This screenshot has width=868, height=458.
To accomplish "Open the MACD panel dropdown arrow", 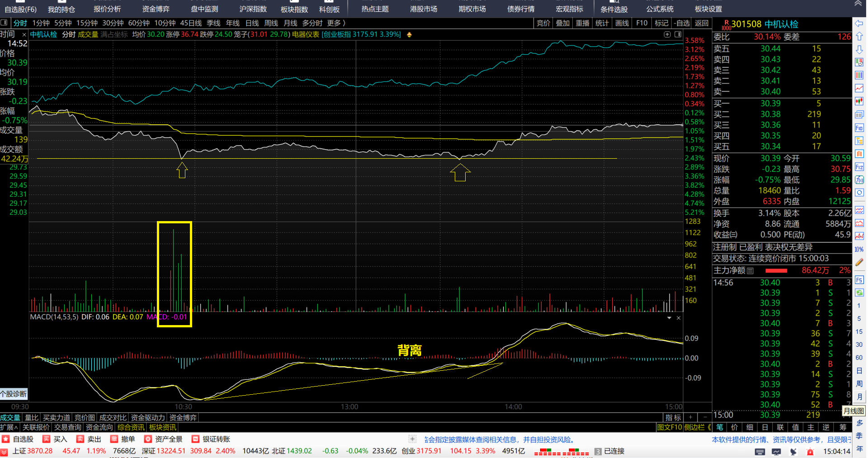I will [669, 318].
